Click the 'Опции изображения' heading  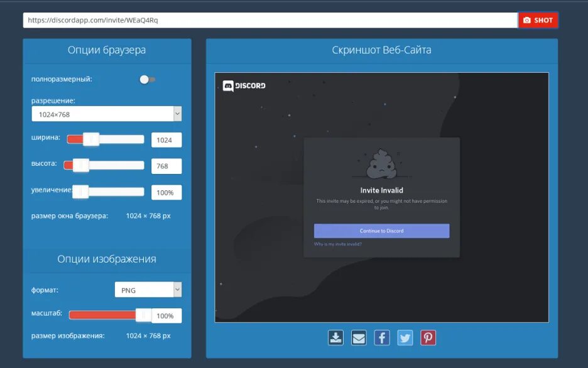(107, 259)
